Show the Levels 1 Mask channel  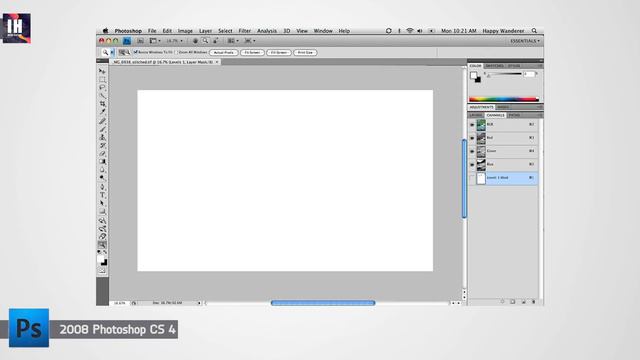[x=472, y=178]
